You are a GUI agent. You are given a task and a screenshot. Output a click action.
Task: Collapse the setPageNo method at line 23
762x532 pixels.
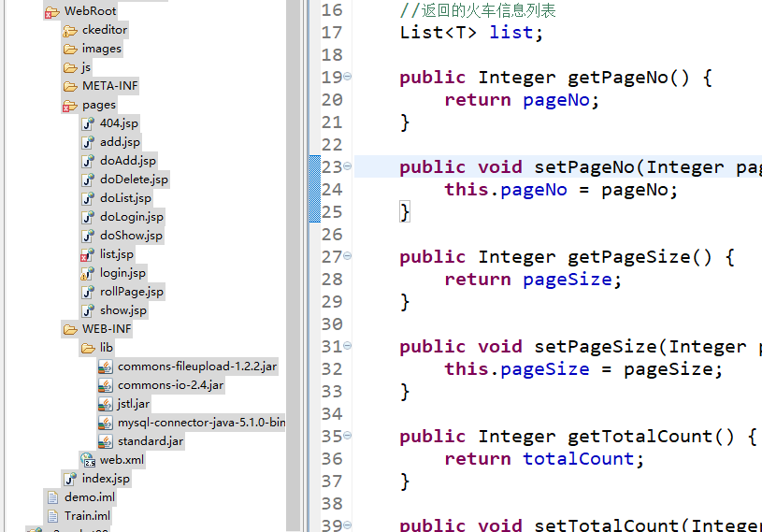click(348, 166)
